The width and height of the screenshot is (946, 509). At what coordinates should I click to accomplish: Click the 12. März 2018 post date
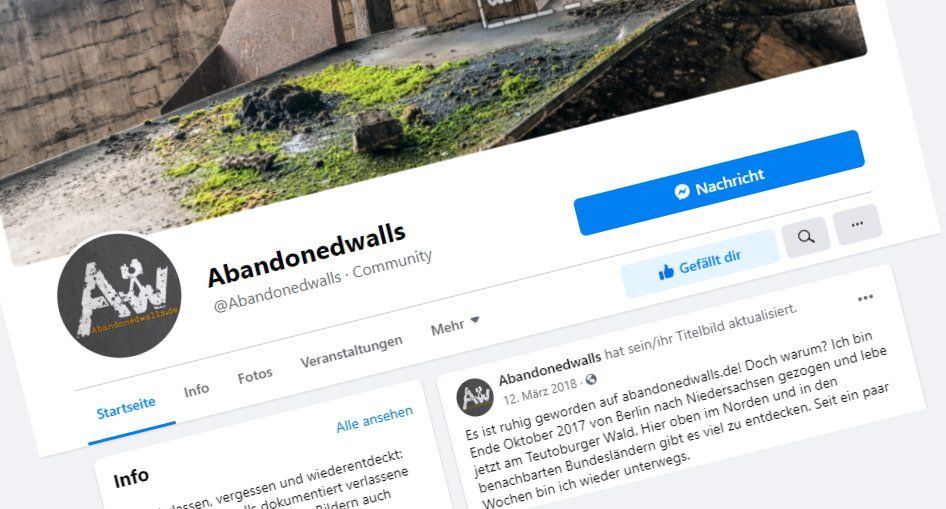[541, 392]
